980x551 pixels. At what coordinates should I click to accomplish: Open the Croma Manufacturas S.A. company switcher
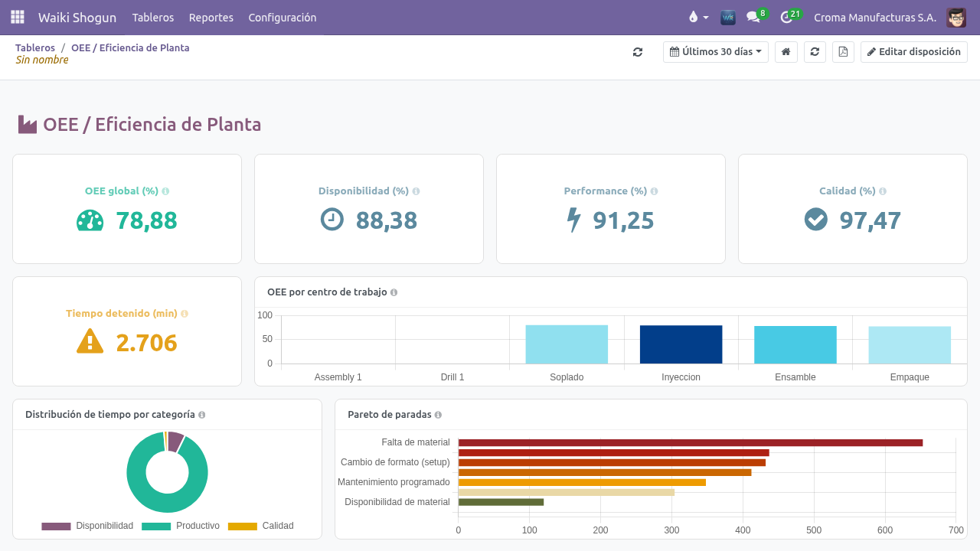pos(875,17)
